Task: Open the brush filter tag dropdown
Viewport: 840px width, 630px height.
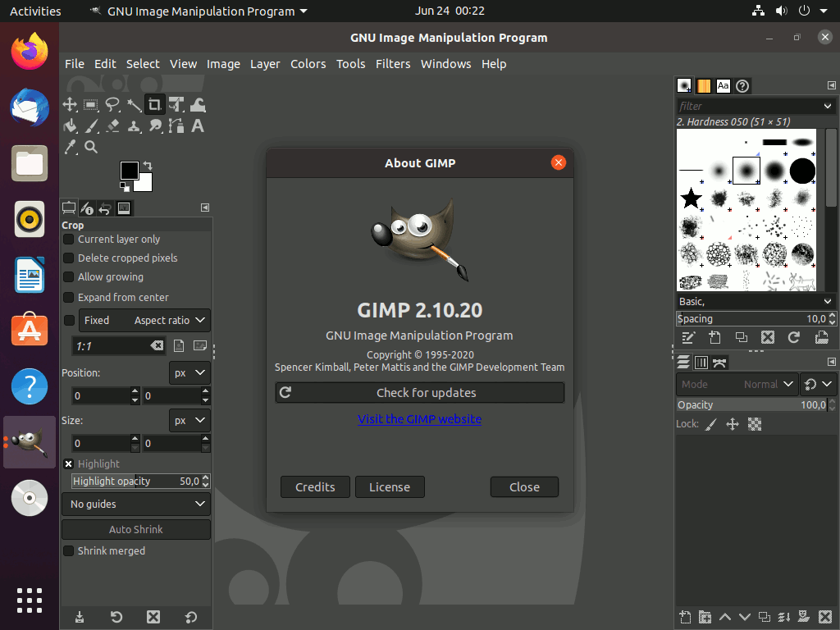Action: [828, 106]
